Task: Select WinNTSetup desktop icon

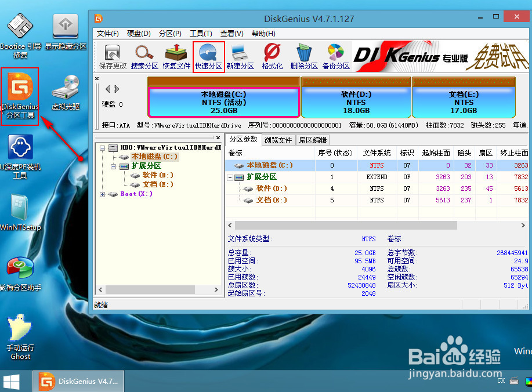Action: pyautogui.click(x=20, y=213)
